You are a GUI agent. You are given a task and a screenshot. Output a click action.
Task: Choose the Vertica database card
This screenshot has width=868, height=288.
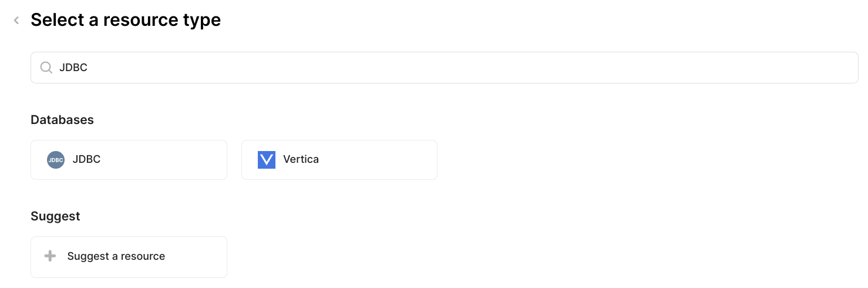pos(339,160)
